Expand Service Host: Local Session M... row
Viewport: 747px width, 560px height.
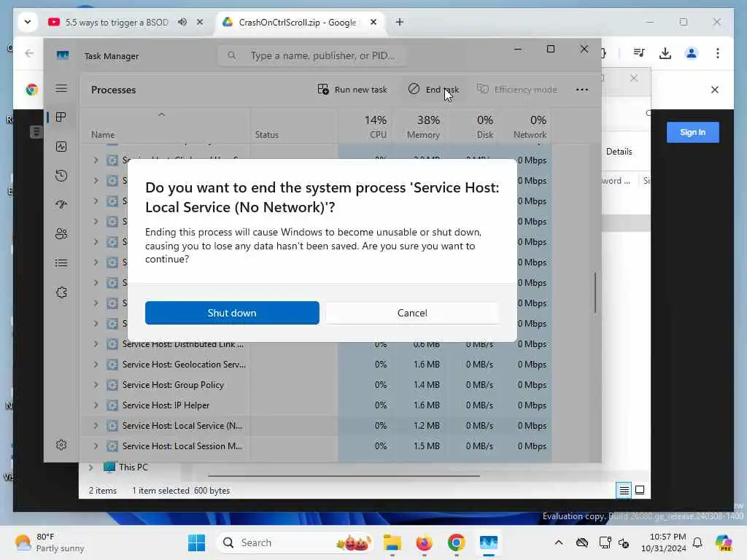(96, 446)
